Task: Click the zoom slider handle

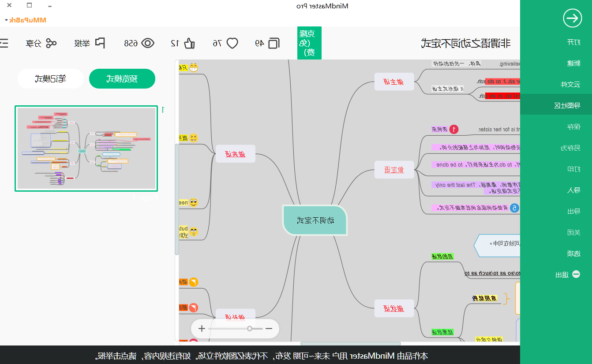Action: point(250,328)
